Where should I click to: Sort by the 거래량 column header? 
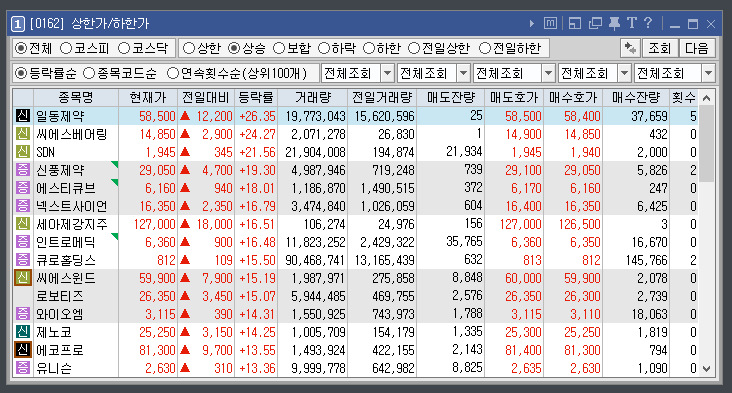pyautogui.click(x=313, y=98)
